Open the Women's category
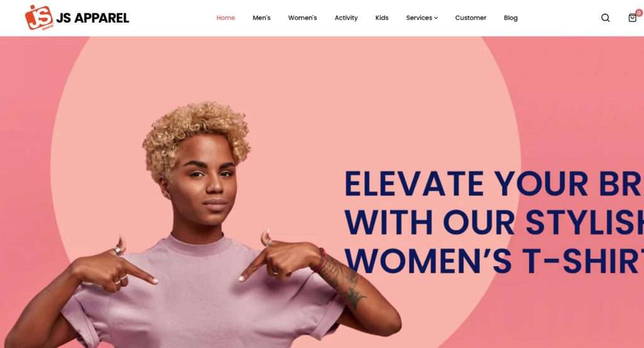The height and width of the screenshot is (348, 644). click(x=303, y=18)
